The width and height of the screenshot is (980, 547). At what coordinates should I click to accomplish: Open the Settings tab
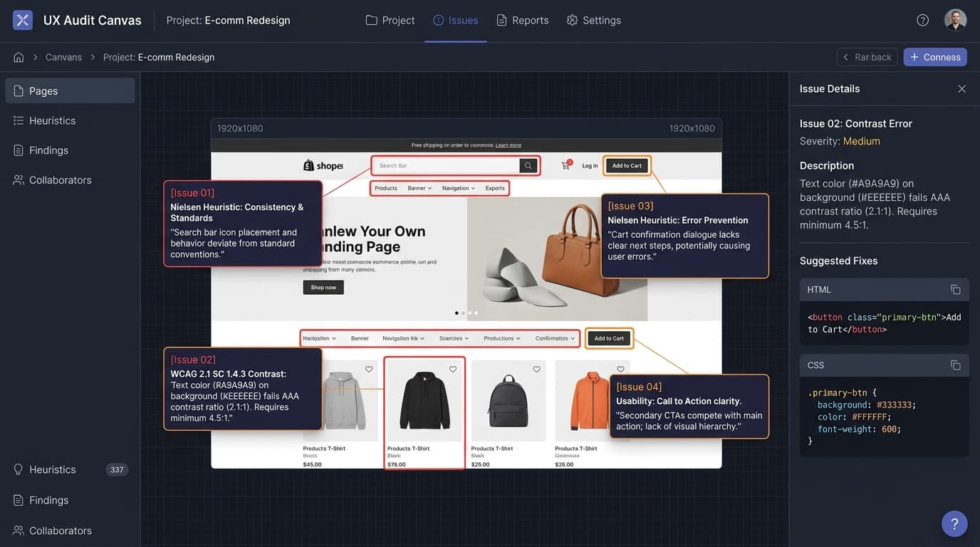(x=594, y=20)
